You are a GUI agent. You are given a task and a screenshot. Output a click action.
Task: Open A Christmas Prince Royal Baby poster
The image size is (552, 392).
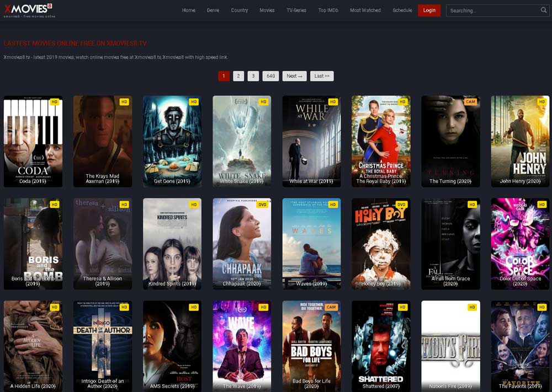coord(381,141)
